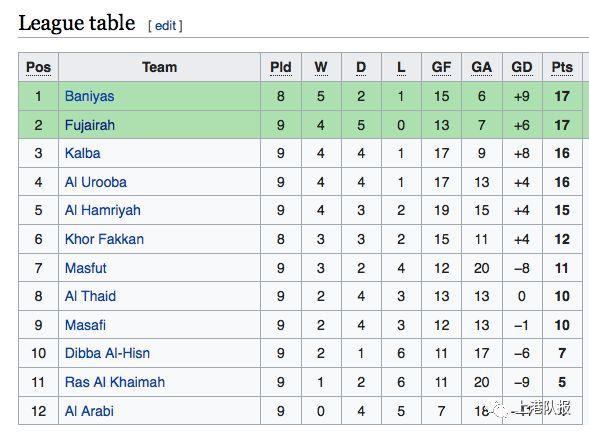Click the edit link beside League table
Image resolution: width=589 pixels, height=434 pixels.
click(x=165, y=26)
